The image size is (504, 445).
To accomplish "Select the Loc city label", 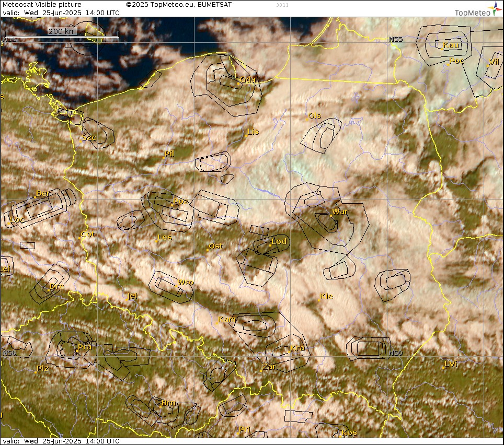I will (17, 219).
